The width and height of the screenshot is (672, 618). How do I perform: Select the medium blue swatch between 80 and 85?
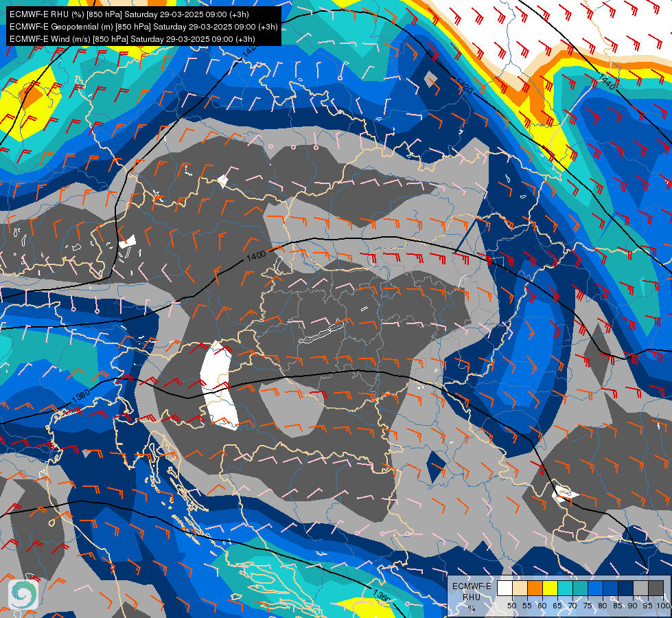click(610, 588)
